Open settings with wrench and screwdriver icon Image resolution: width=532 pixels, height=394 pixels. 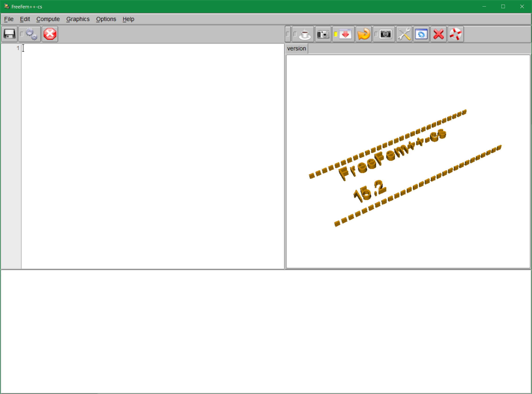coord(404,34)
